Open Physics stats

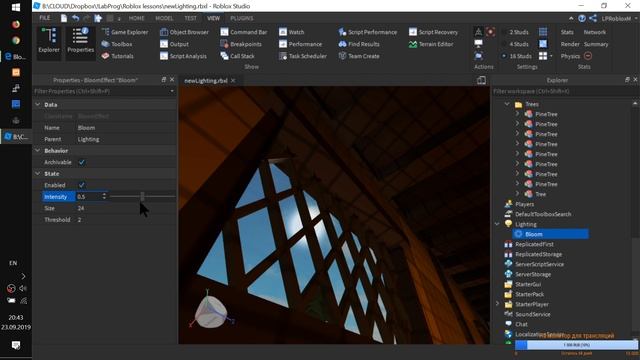point(570,56)
